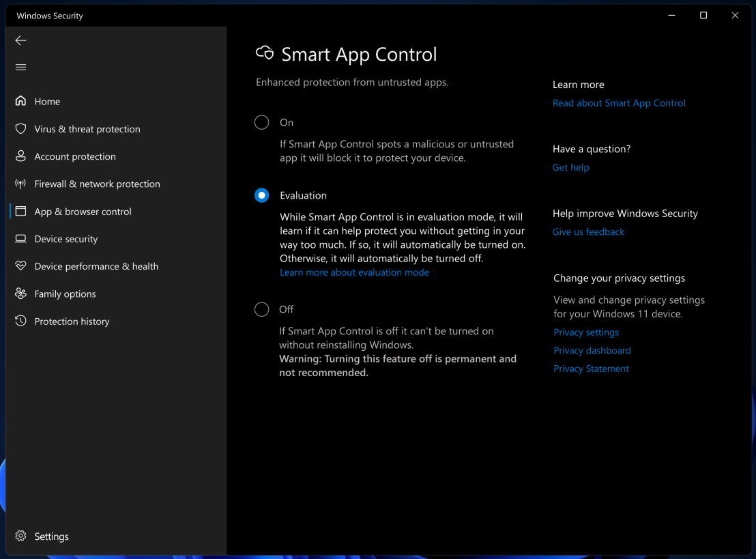Open the Privacy Statement link
Viewport: 756px width, 559px height.
591,369
